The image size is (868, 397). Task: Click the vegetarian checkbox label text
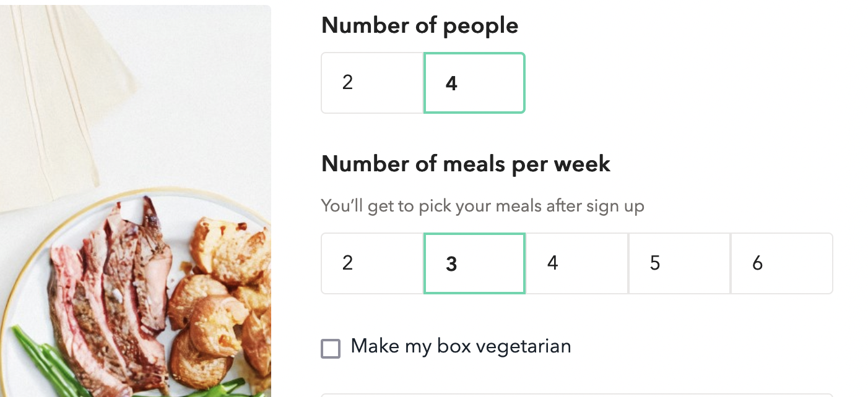pos(461,346)
